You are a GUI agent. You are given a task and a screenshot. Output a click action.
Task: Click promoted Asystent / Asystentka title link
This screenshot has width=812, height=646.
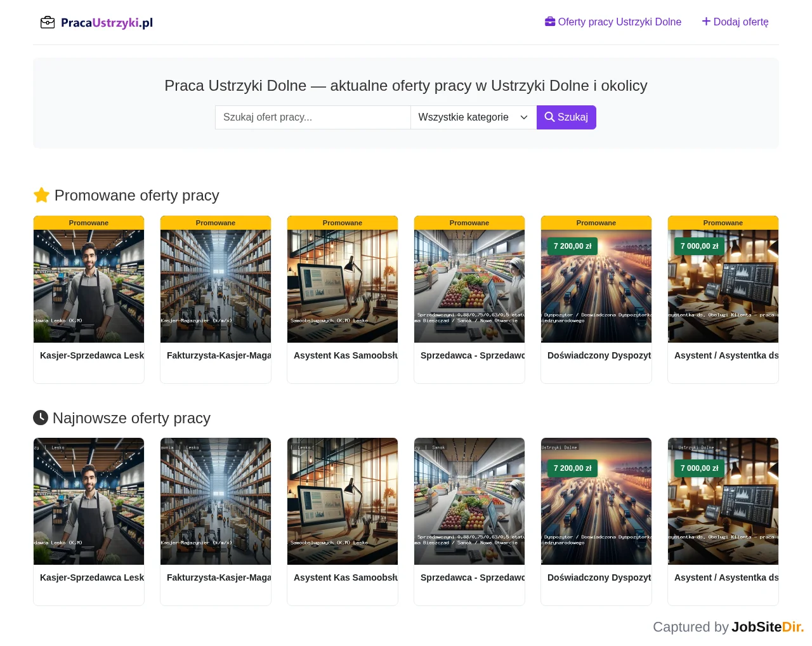pyautogui.click(x=726, y=355)
